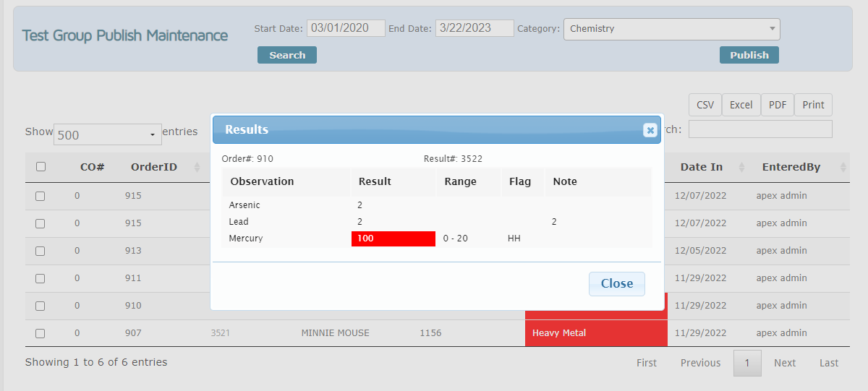Go to Next page
Viewport: 868px width, 391px height.
[x=785, y=363]
